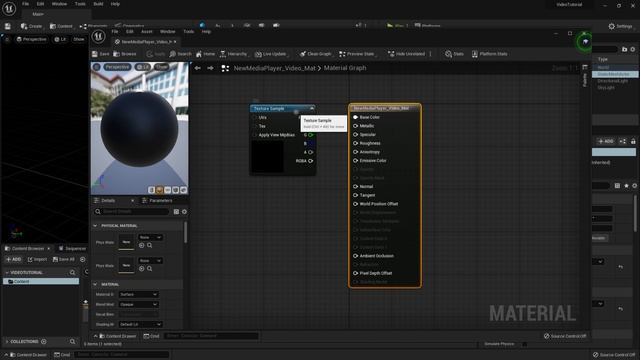
Task: Open the material preview Lit view mode
Action: click(x=142, y=67)
